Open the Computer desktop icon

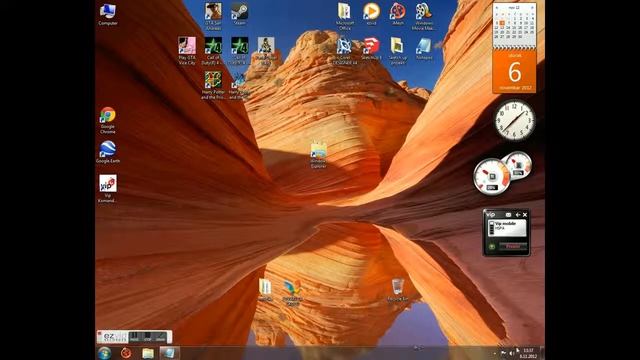click(108, 15)
